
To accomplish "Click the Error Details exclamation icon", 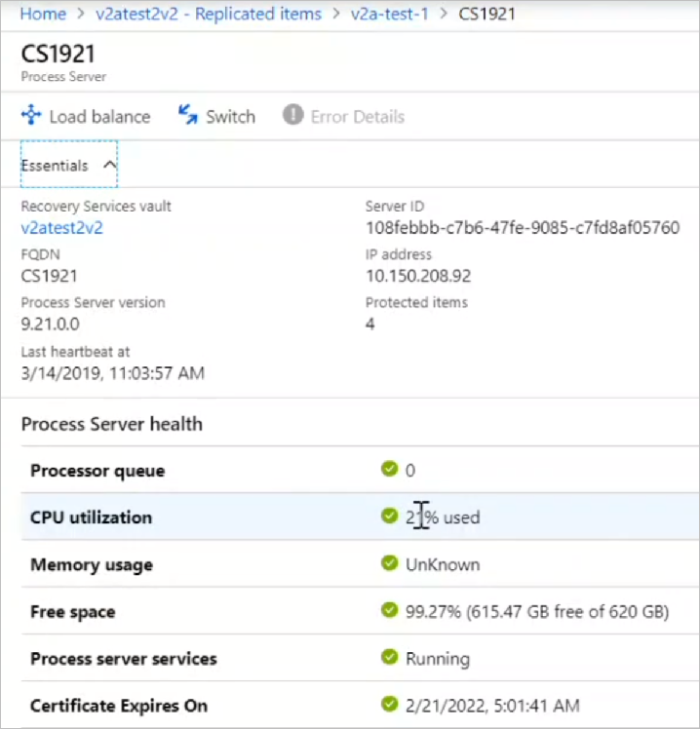I will tap(293, 114).
